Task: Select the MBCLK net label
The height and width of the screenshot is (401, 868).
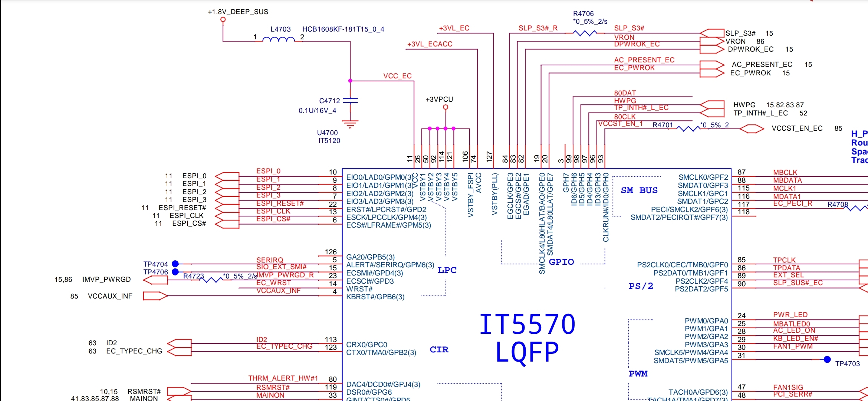Action: click(785, 172)
